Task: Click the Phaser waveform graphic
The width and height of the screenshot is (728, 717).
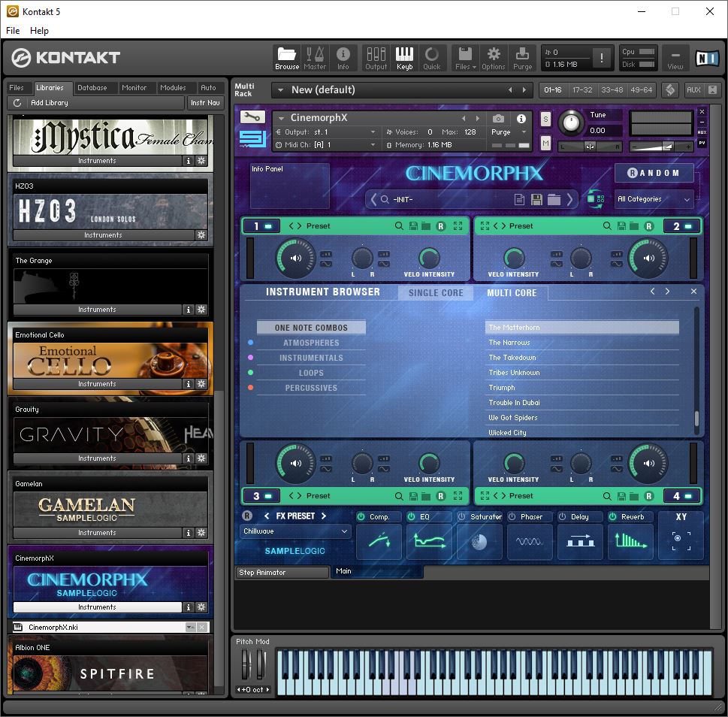Action: tap(530, 541)
